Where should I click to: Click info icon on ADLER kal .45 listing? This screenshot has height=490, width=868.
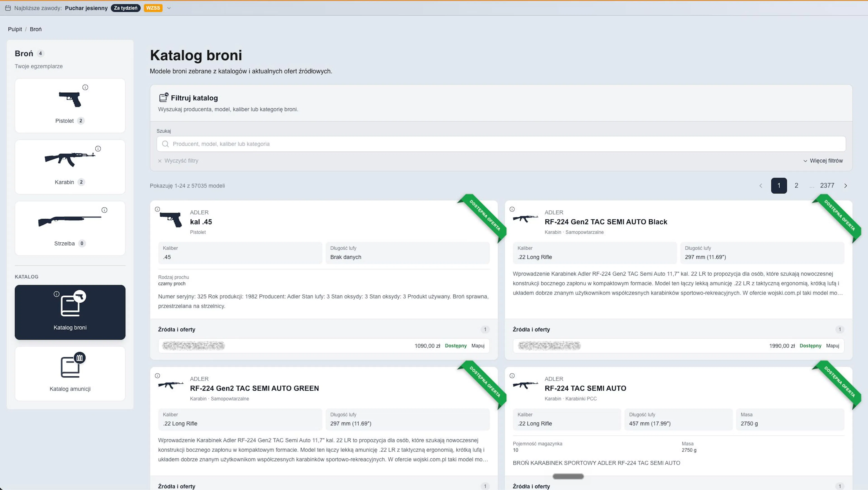tap(157, 209)
